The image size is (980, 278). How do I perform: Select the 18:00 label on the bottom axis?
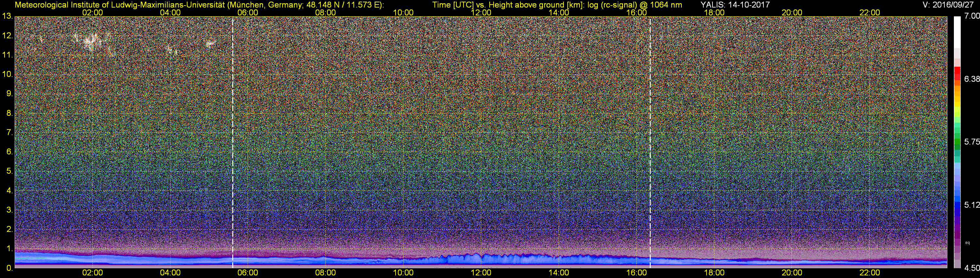pos(714,273)
